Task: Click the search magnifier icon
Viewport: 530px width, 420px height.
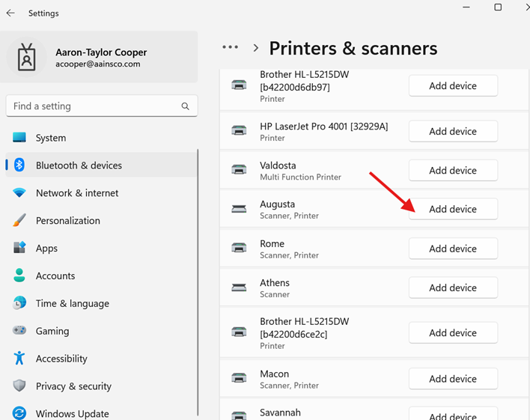Action: point(185,106)
